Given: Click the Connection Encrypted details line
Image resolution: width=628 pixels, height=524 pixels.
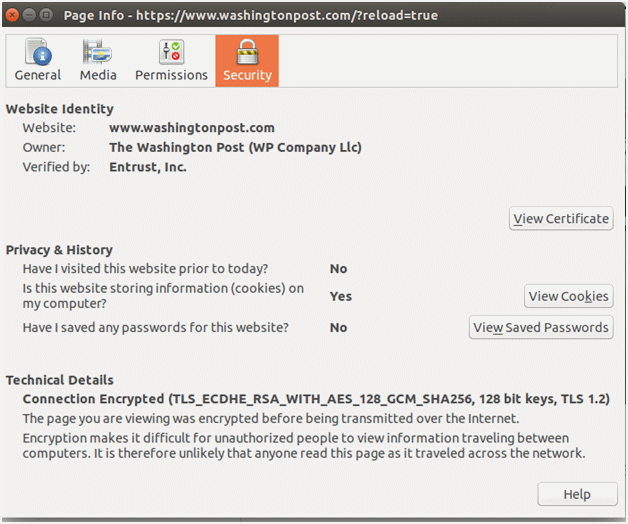Looking at the screenshot, I should pyautogui.click(x=316, y=399).
